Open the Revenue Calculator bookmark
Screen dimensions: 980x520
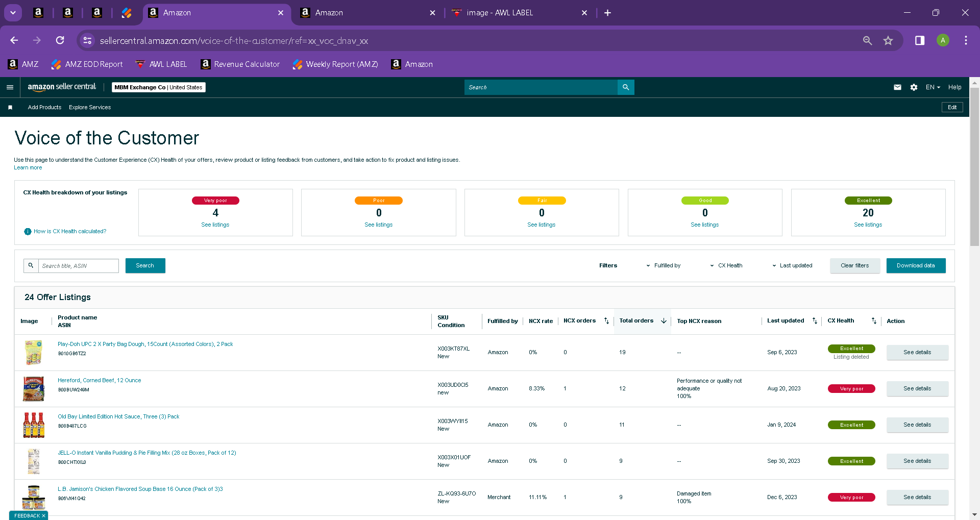pyautogui.click(x=240, y=64)
